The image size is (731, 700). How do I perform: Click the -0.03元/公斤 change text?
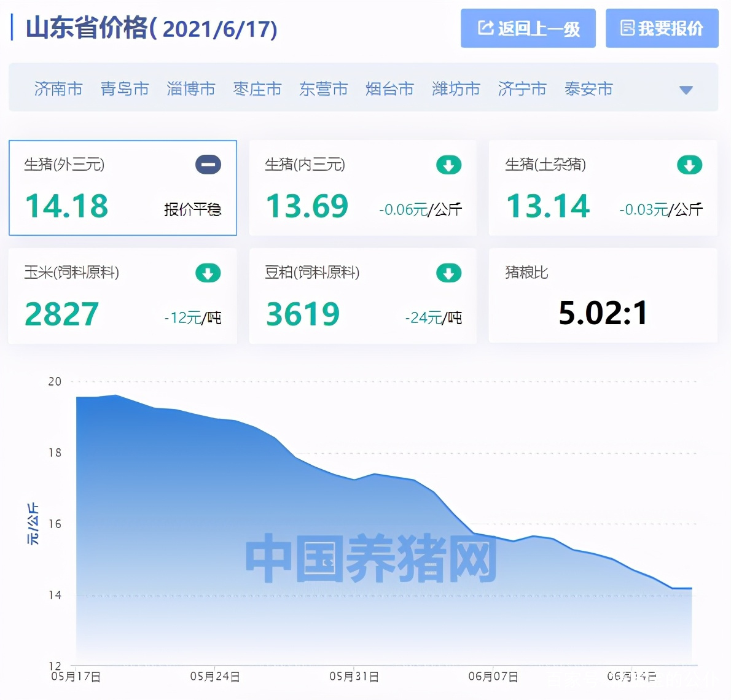click(661, 210)
